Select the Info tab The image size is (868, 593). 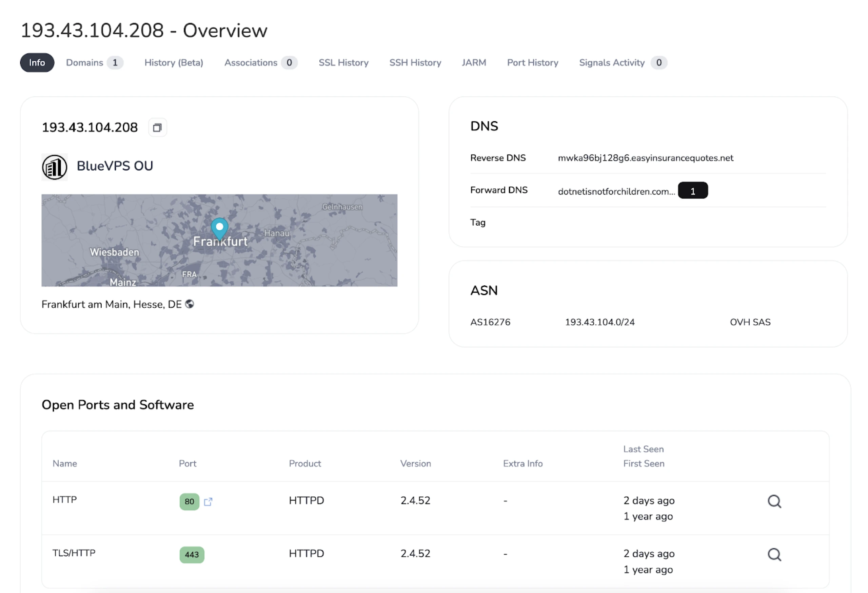click(x=37, y=62)
